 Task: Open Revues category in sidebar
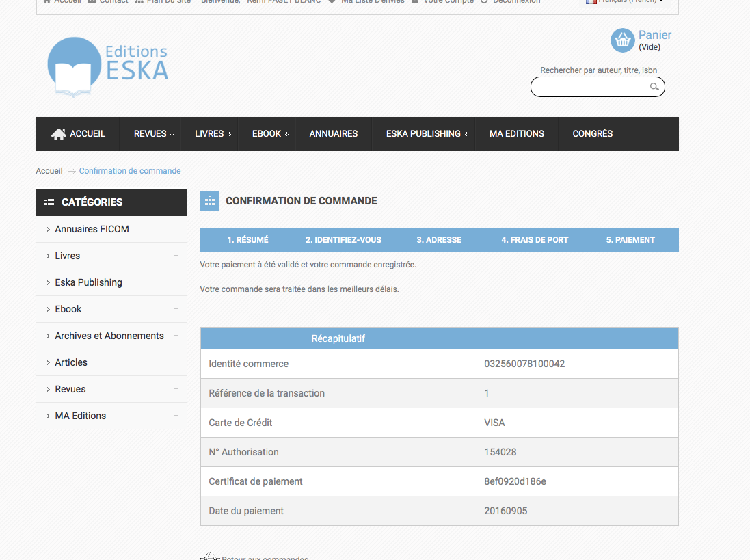click(70, 389)
